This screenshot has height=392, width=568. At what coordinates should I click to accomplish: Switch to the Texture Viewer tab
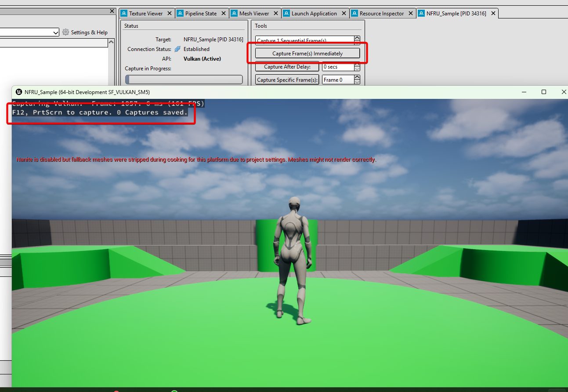click(x=146, y=14)
